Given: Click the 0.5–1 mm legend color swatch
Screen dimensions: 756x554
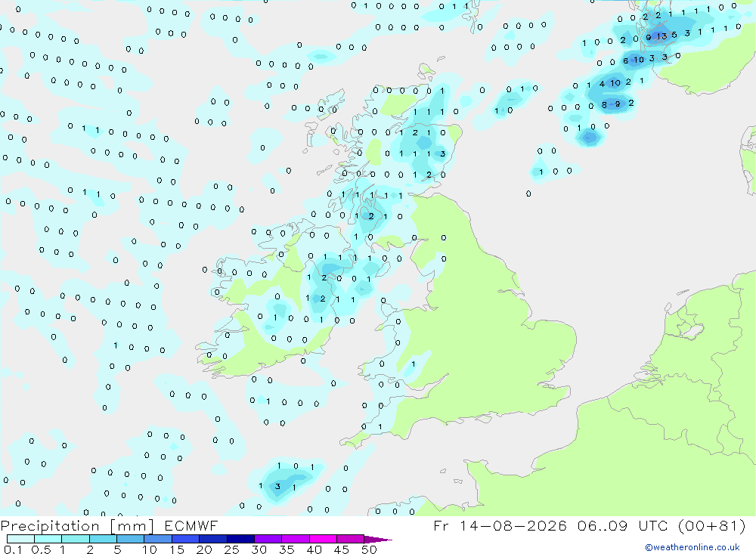Looking at the screenshot, I should coord(48,539).
